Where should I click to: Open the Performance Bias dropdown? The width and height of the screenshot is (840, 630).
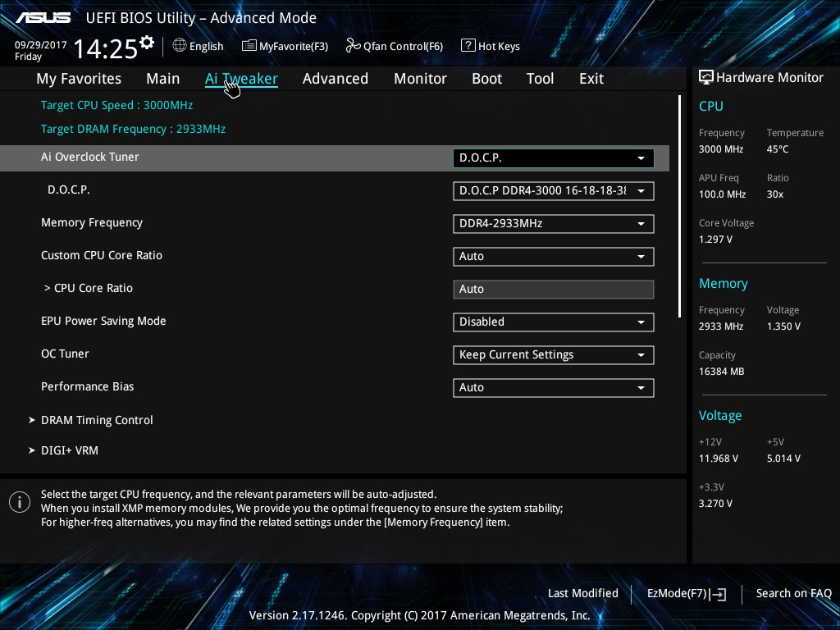[554, 387]
